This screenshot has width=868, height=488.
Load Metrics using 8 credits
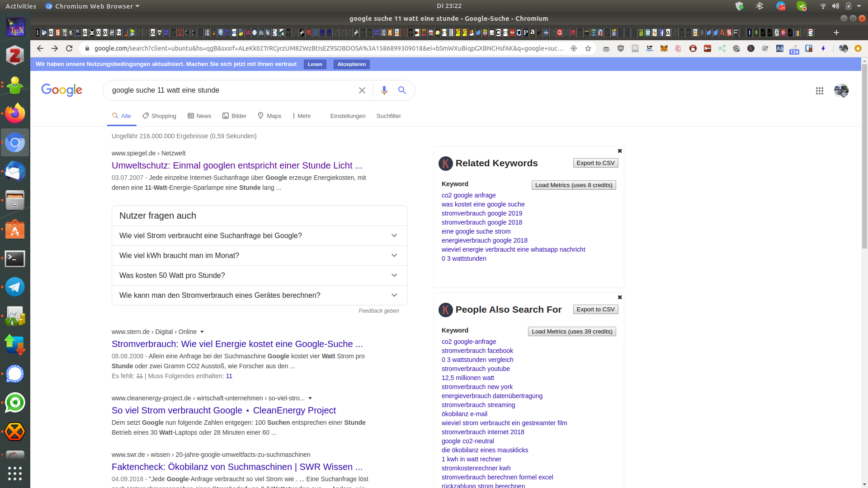574,185
